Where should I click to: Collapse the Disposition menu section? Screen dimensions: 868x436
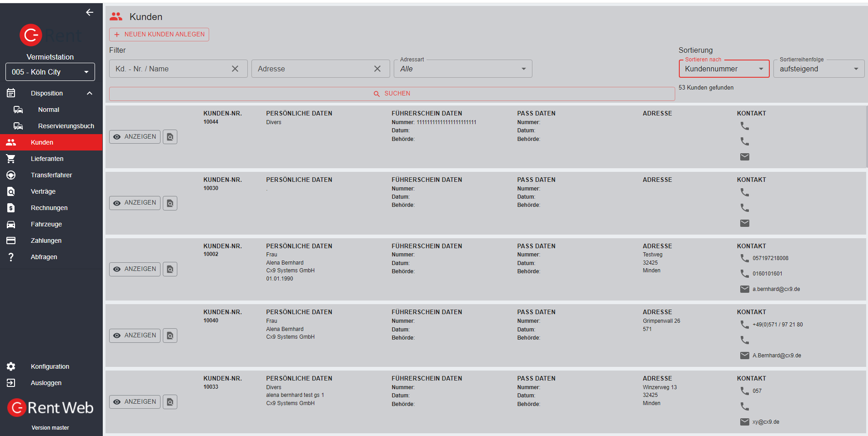tap(90, 93)
